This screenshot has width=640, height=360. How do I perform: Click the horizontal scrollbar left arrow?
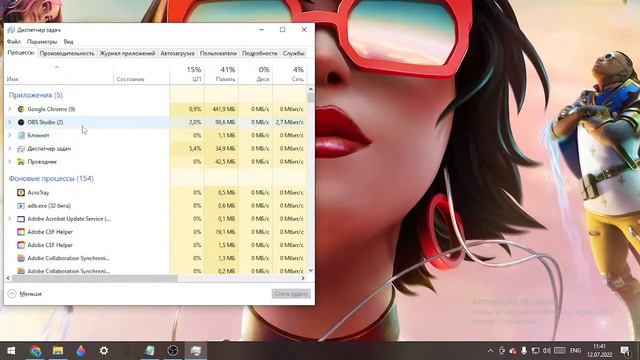point(8,278)
